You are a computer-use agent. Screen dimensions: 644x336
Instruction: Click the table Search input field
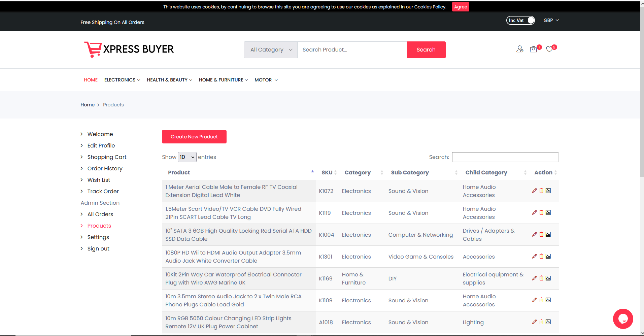tap(505, 157)
